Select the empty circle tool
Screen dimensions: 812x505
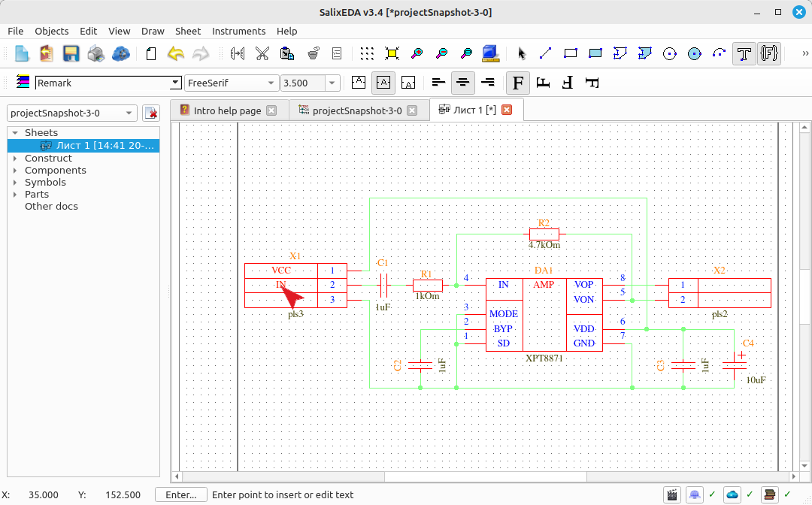[x=670, y=53]
